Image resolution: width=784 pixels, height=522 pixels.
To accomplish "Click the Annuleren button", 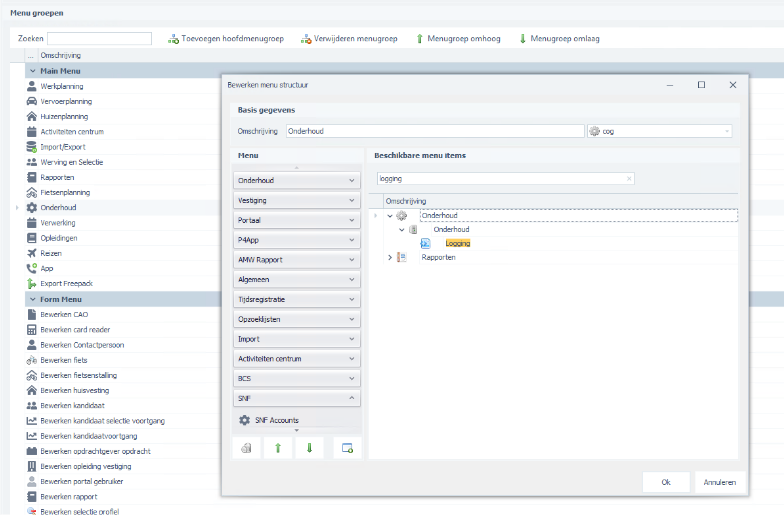I will point(720,482).
